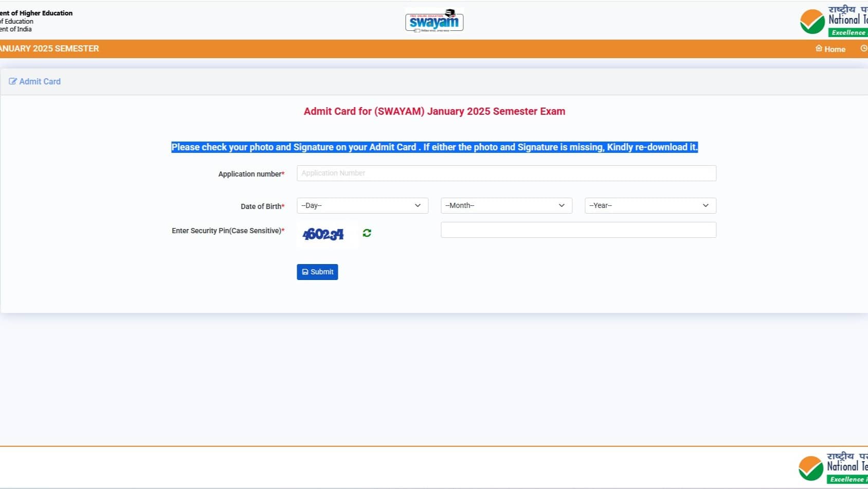
Task: Click the Higher Education header text
Action: pyautogui.click(x=36, y=13)
